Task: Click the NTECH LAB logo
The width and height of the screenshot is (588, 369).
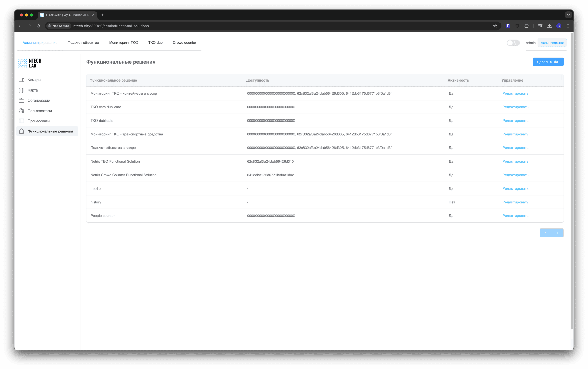Action: point(30,63)
